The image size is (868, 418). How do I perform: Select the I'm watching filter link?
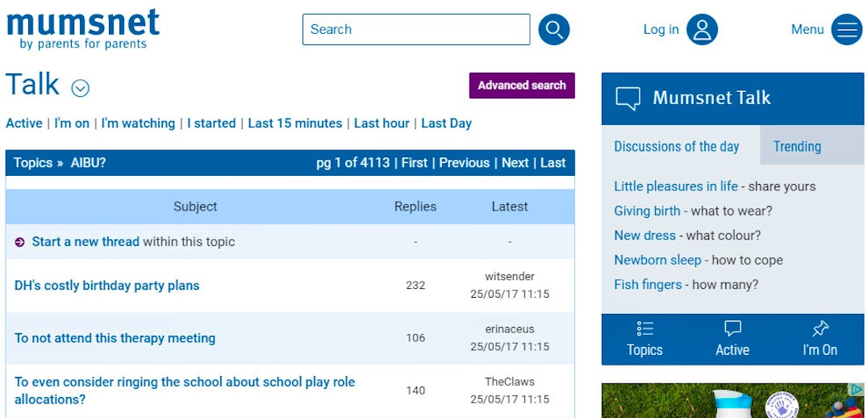(x=138, y=123)
